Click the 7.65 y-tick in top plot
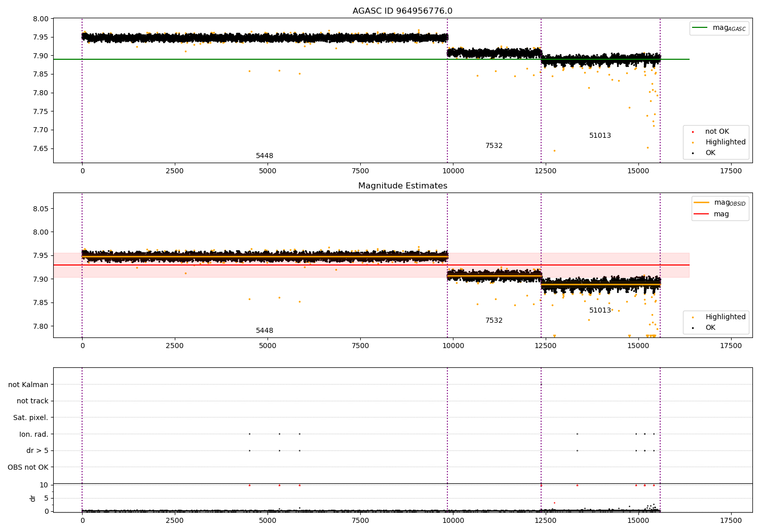 tap(41, 148)
